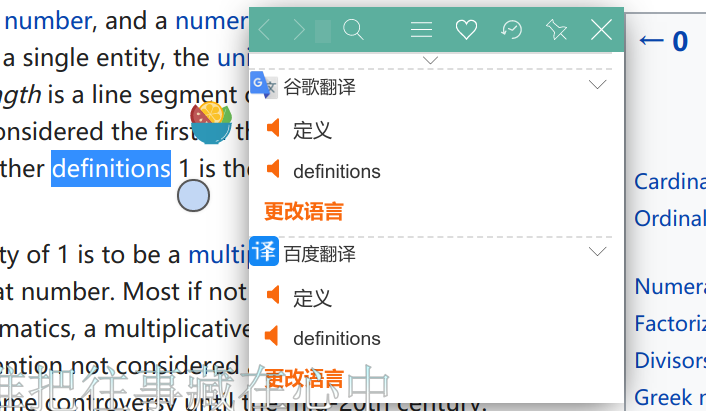
Task: Click the small chevron at top of results
Action: click(431, 60)
